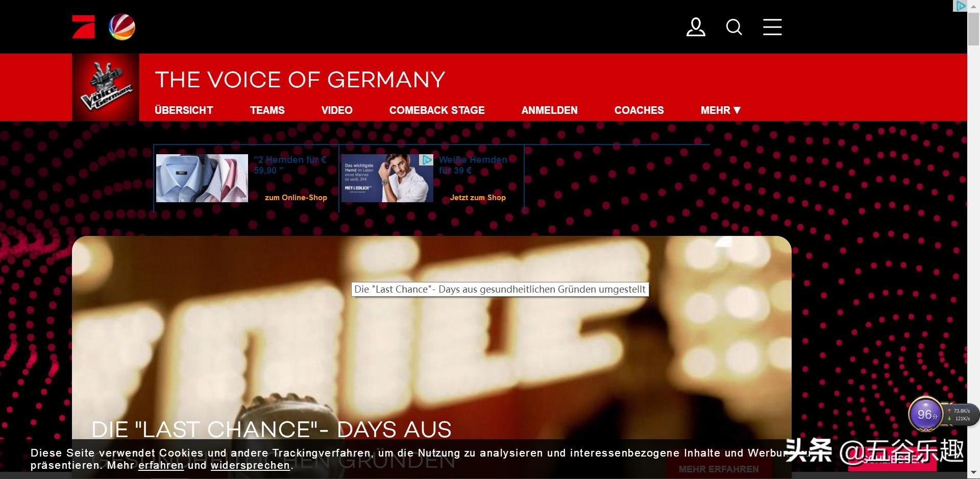
Task: Click the search magnifier icon
Action: [734, 27]
